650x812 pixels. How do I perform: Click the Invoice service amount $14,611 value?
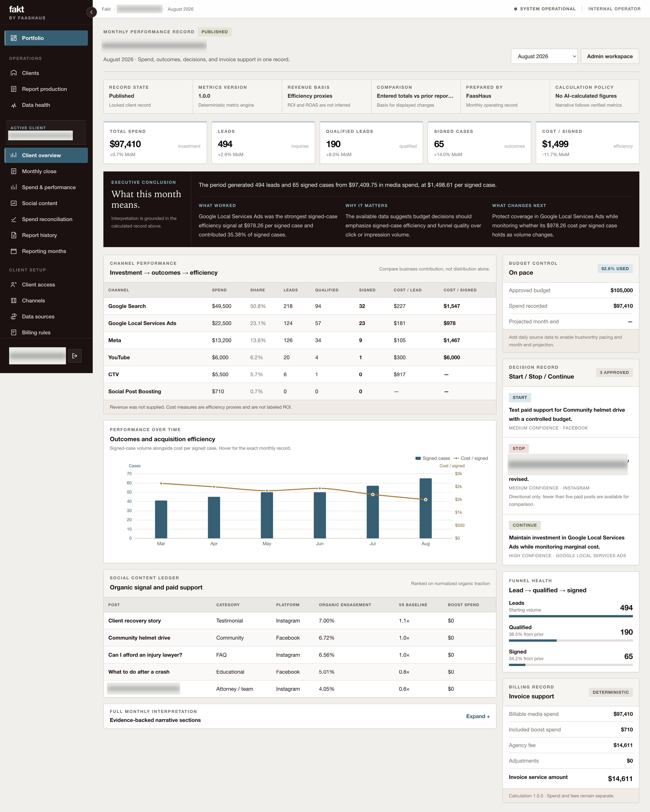[620, 779]
